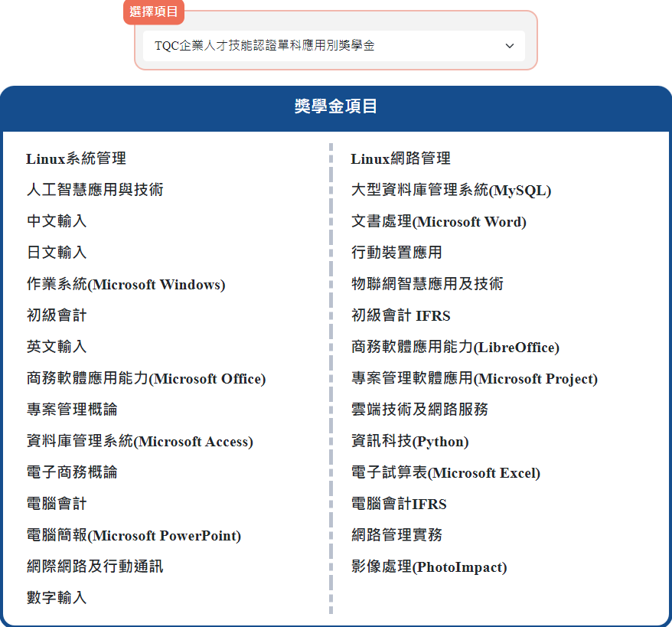The width and height of the screenshot is (672, 627).
Task: Select Linux網路管理 item
Action: click(x=401, y=158)
